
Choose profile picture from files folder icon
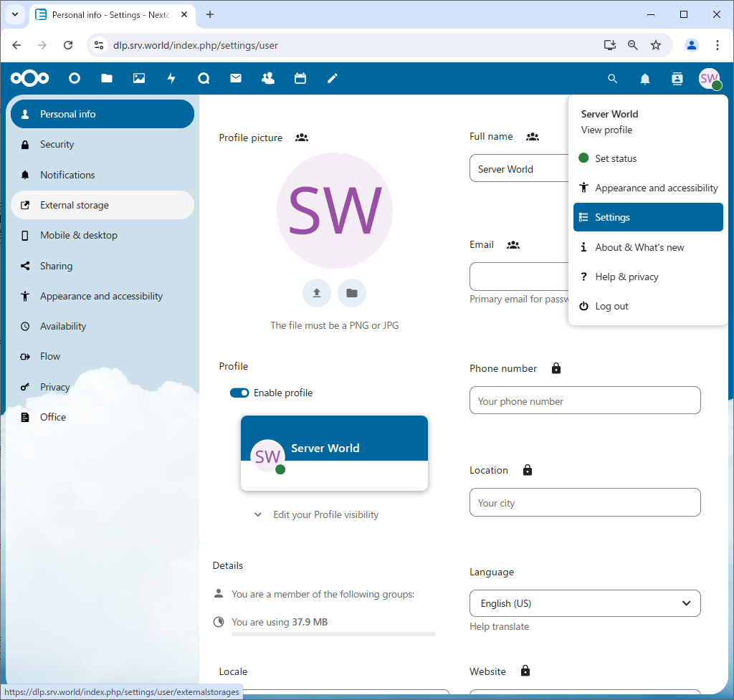(x=352, y=293)
